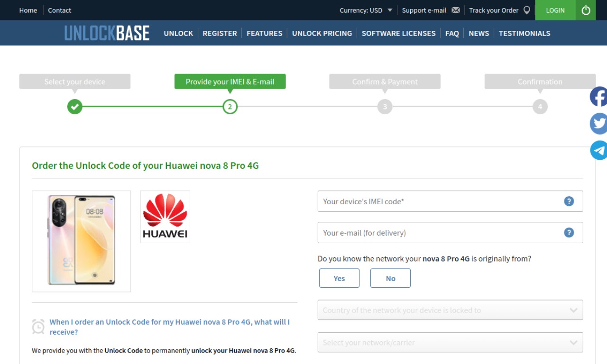Viewport: 607px width, 364px height.
Task: Click the 'Order the Unlock Code' heading
Action: click(x=145, y=165)
